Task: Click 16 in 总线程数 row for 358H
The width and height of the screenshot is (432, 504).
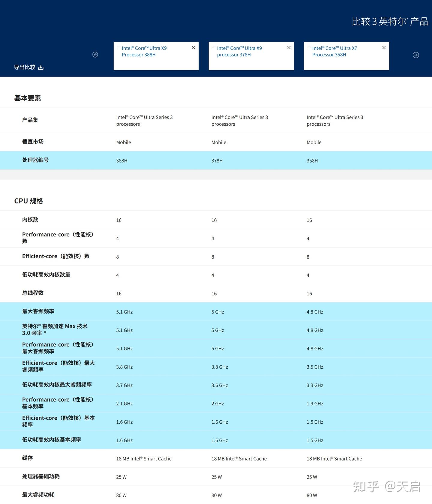Action: coord(309,294)
